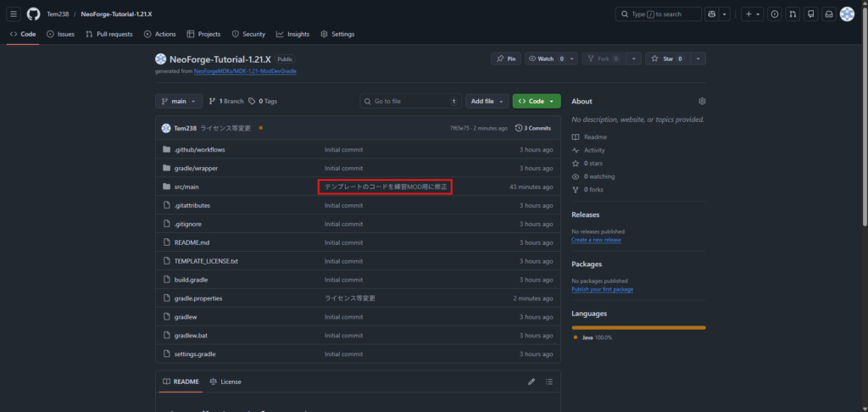Image resolution: width=868 pixels, height=412 pixels.
Task: Click the Java language color bar
Action: 638,327
